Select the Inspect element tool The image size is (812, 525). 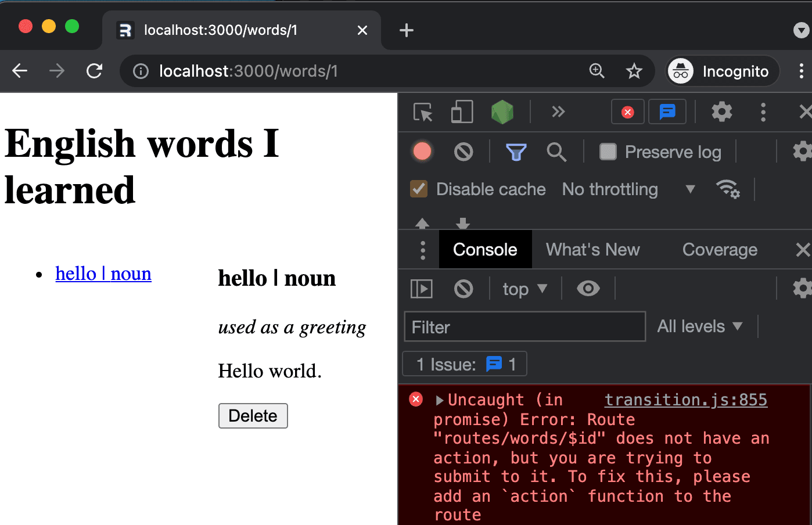click(423, 112)
